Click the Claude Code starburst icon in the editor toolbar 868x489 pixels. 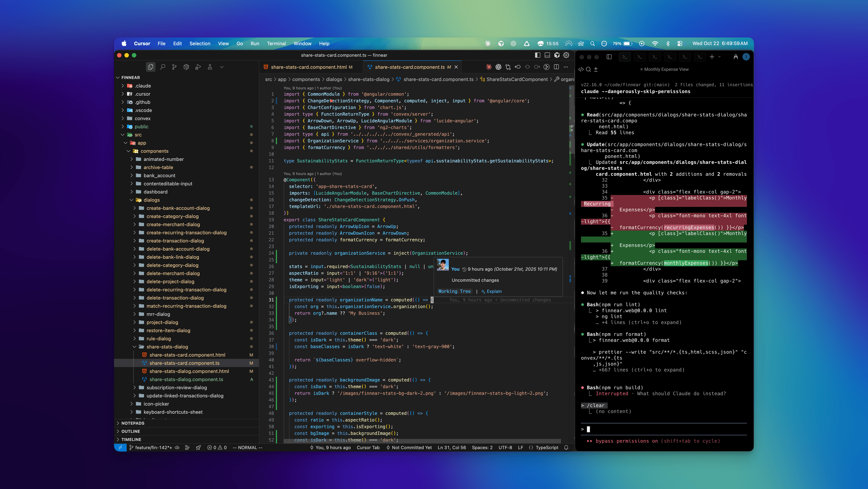488,67
